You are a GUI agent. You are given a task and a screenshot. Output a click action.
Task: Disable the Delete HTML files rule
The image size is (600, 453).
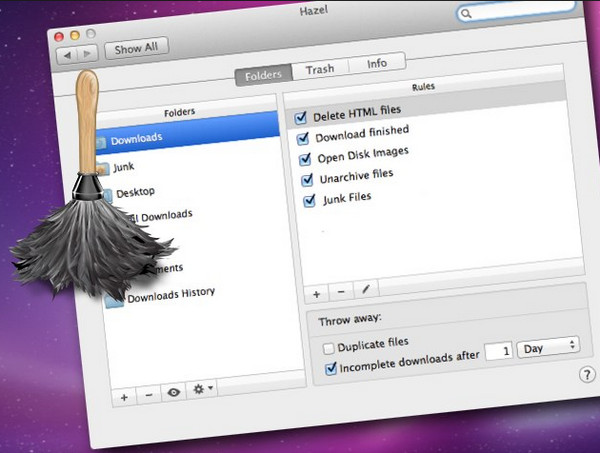point(301,118)
